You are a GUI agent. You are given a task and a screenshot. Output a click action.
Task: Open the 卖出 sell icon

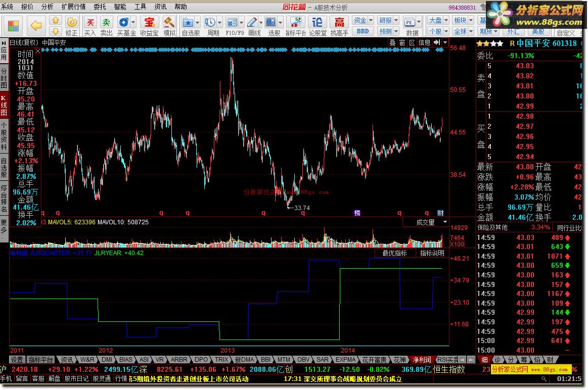(107, 22)
